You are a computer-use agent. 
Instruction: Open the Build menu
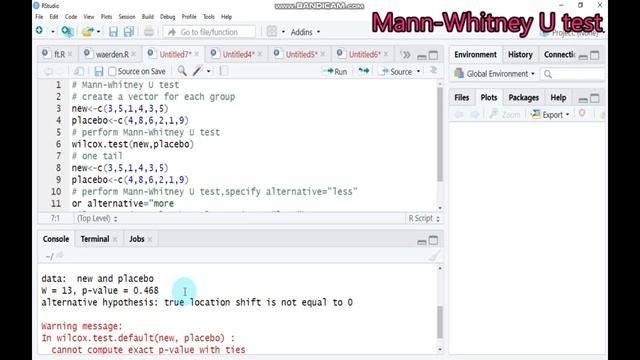tap(148, 17)
